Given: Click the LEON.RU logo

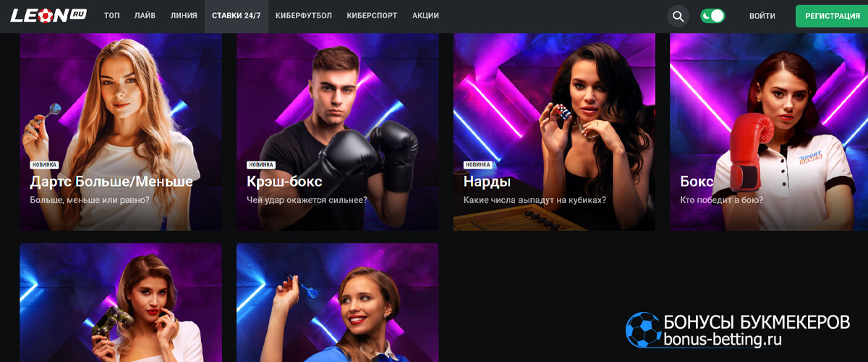Looking at the screenshot, I should click(x=48, y=15).
